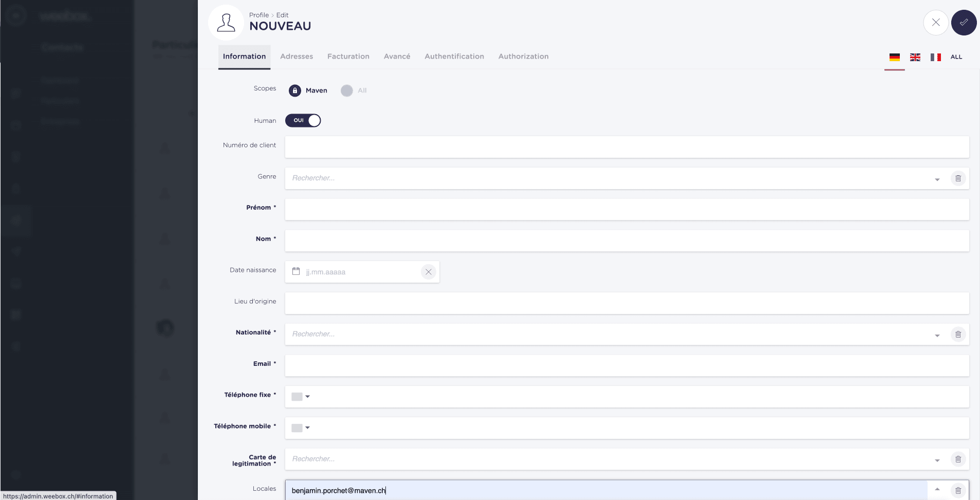Click the profile avatar icon

click(x=226, y=22)
